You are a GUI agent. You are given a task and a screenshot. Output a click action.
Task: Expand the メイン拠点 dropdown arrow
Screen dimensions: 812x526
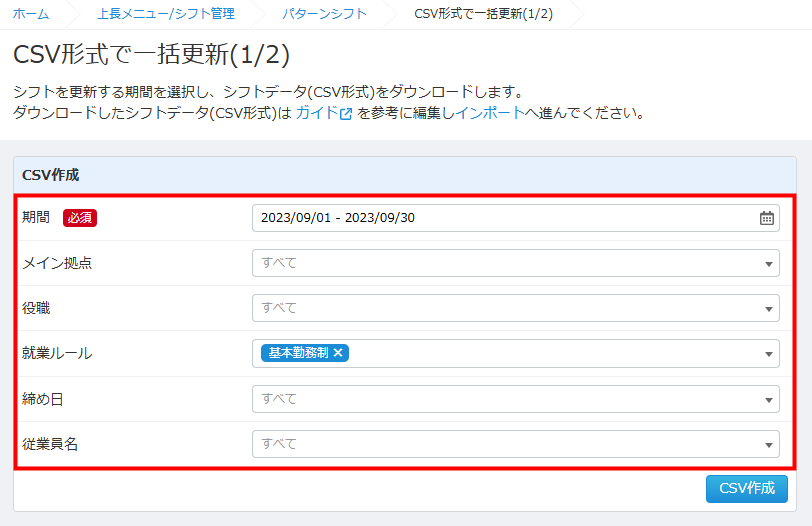pos(768,264)
